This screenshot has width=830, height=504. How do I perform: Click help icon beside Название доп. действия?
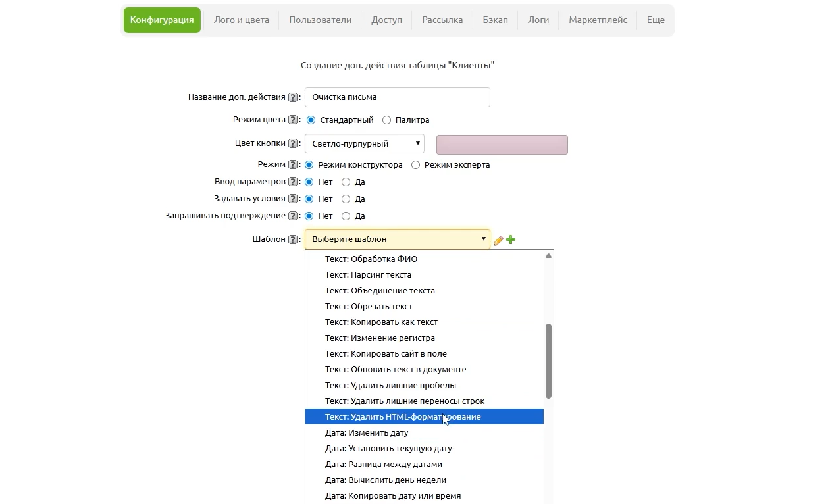pos(293,97)
